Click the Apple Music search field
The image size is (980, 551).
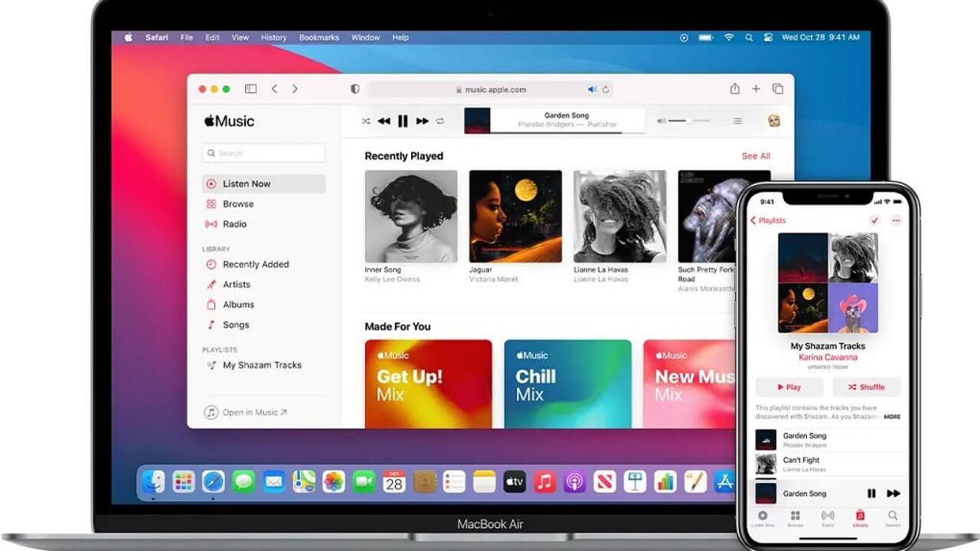(263, 153)
